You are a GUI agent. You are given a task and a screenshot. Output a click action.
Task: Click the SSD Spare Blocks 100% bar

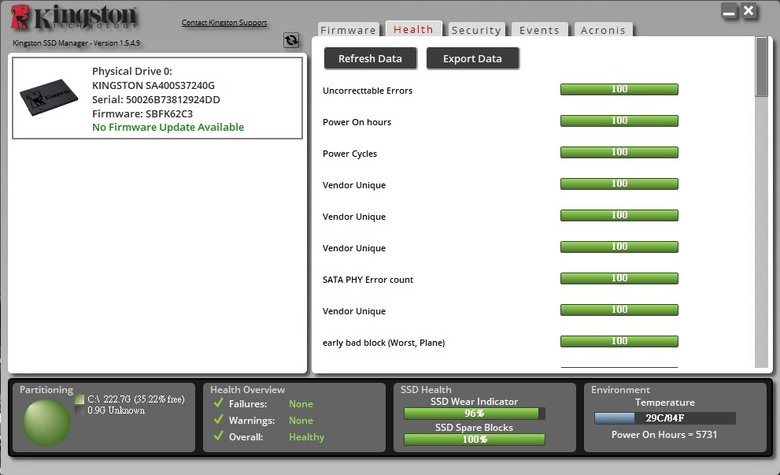(475, 439)
